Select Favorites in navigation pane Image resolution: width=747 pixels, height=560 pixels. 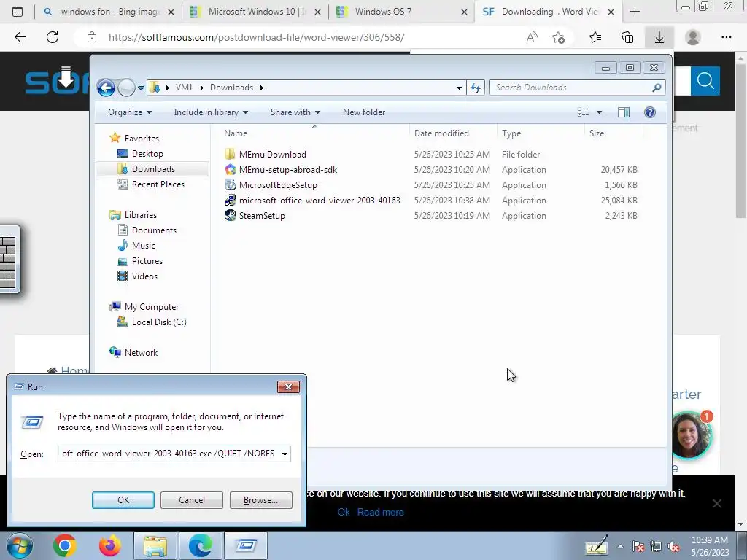pyautogui.click(x=142, y=139)
